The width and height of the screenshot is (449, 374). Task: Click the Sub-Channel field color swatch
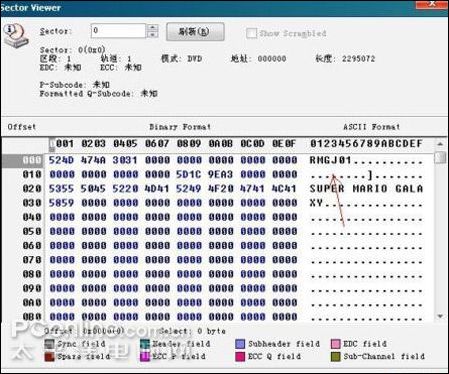335,357
